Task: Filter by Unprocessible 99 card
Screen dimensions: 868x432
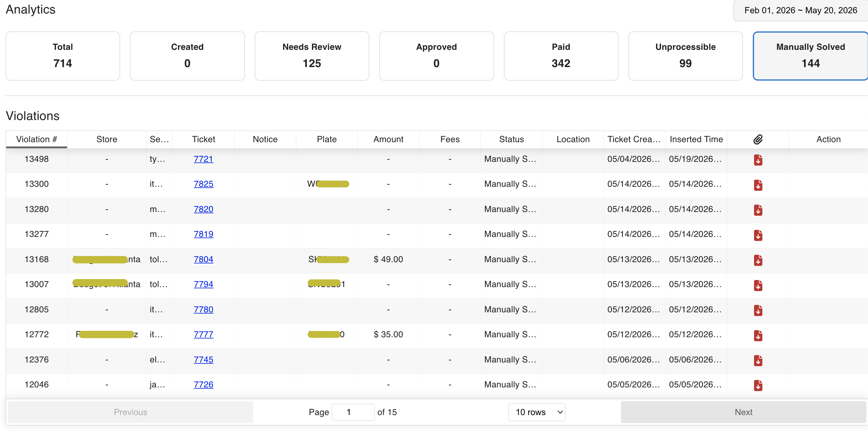Action: 685,56
